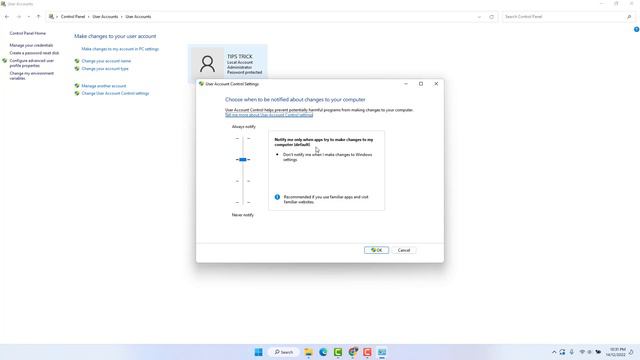Open Control Panel Home link
This screenshot has height=360, width=640.
tap(28, 33)
